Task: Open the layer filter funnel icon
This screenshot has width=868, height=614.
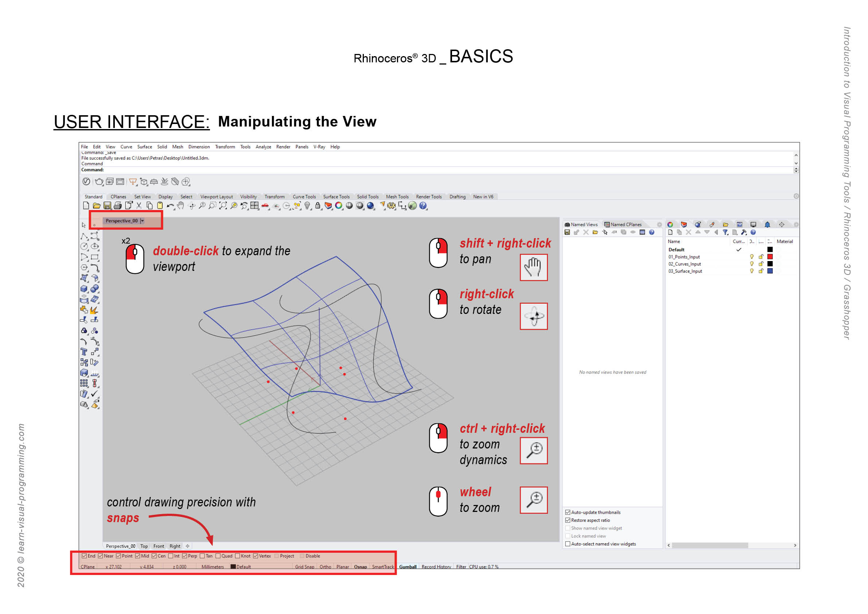Action: click(726, 233)
